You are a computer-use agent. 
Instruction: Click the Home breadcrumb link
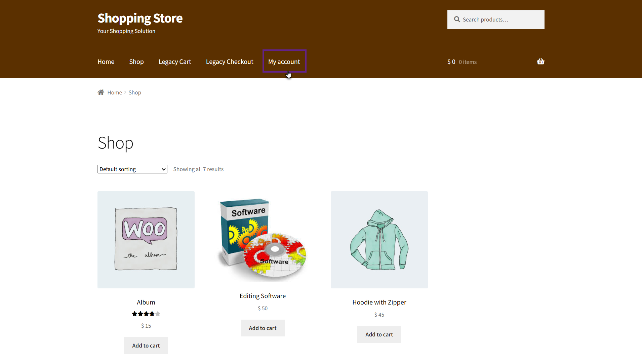pyautogui.click(x=115, y=92)
